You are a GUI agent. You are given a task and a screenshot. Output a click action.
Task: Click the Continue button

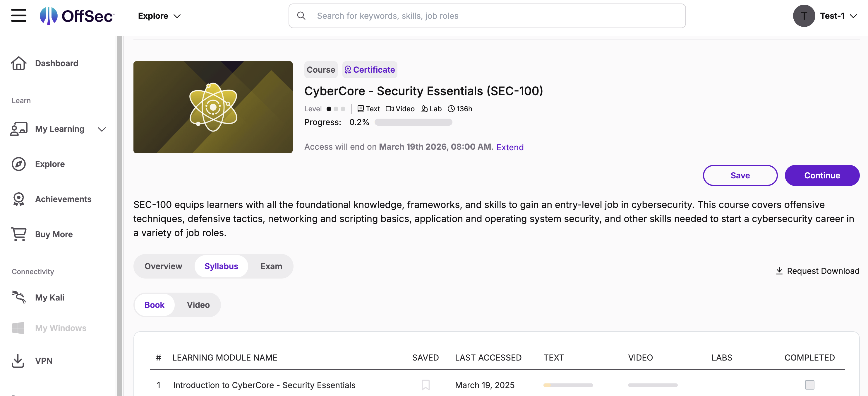click(x=822, y=175)
